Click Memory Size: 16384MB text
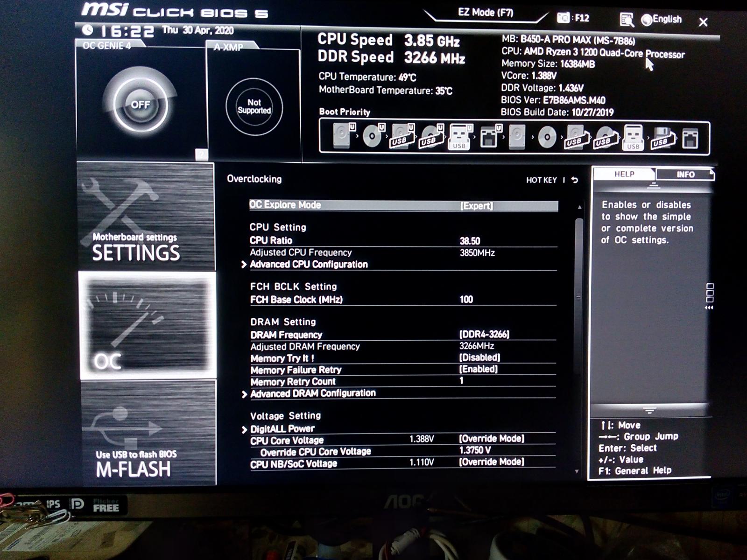The image size is (747, 560). (548, 63)
